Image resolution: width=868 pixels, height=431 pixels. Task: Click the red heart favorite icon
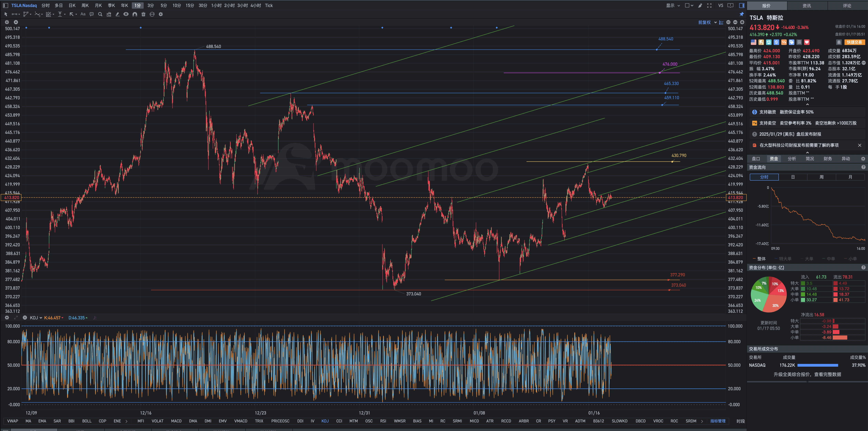point(807,42)
